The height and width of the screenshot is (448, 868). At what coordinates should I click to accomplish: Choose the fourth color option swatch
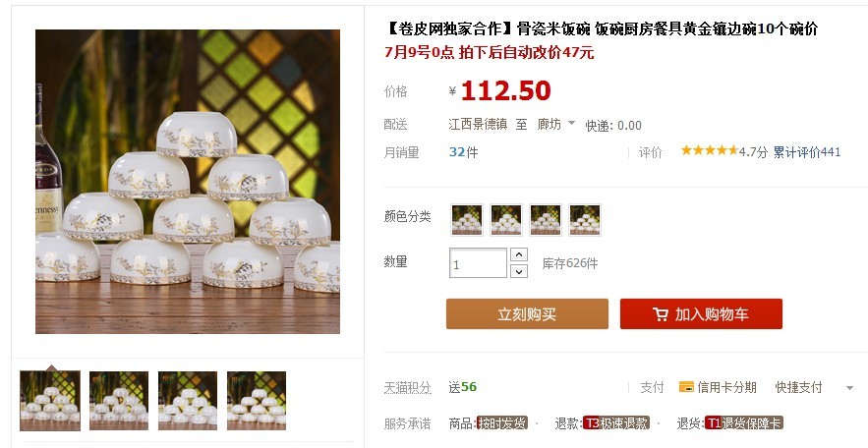(x=585, y=219)
